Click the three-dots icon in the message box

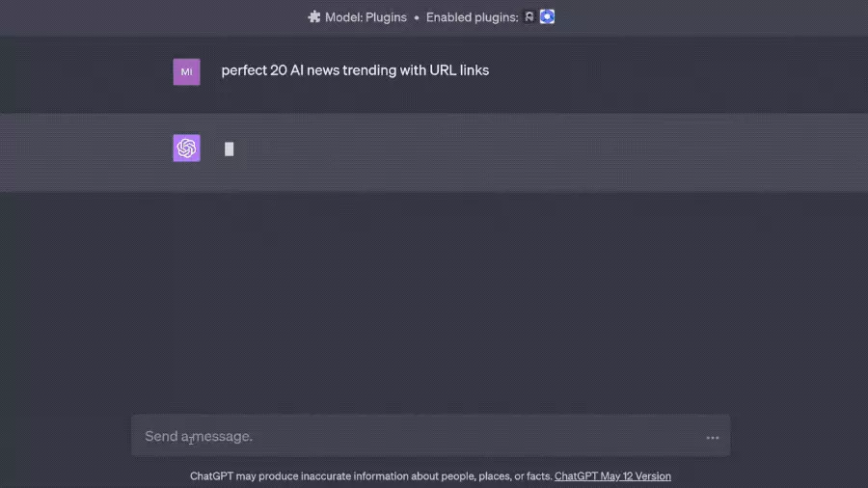(x=713, y=437)
